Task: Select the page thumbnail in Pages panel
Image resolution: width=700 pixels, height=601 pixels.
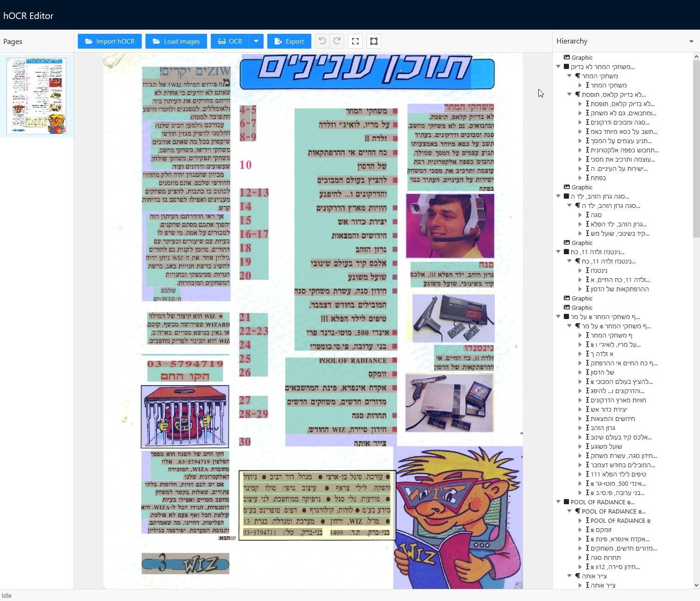Action: 37,96
